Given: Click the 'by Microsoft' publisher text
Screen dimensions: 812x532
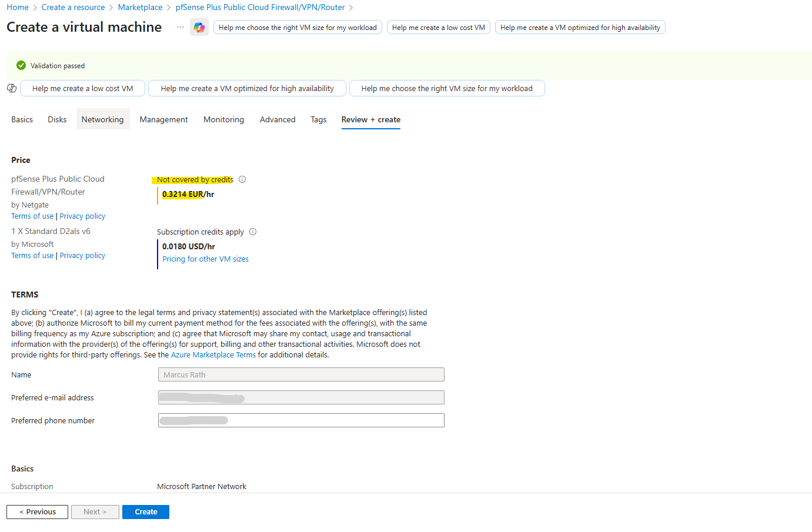Looking at the screenshot, I should tap(32, 244).
